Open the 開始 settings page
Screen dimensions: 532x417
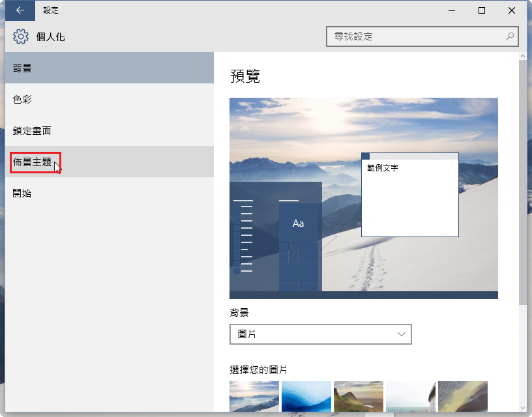tap(110, 193)
